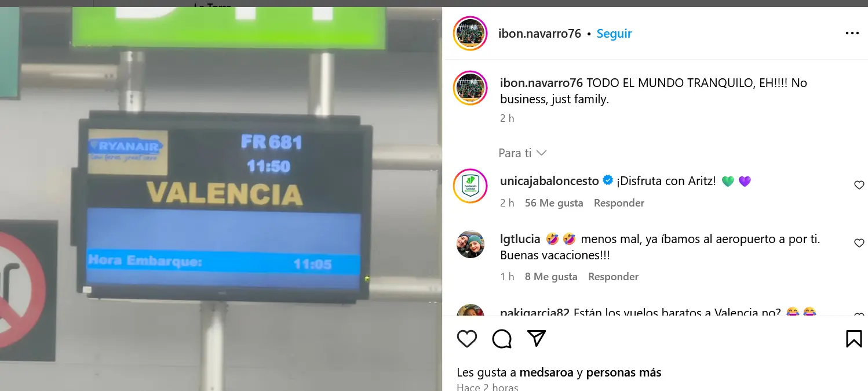Follow the account via Seguir
The image size is (868, 391).
[614, 34]
